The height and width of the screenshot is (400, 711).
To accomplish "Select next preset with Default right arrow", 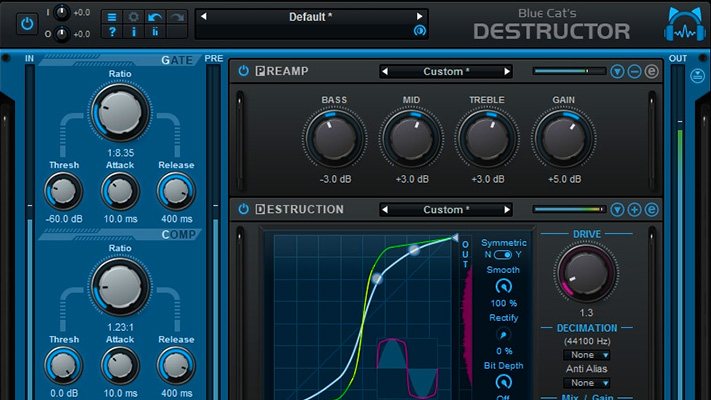I will pos(419,17).
